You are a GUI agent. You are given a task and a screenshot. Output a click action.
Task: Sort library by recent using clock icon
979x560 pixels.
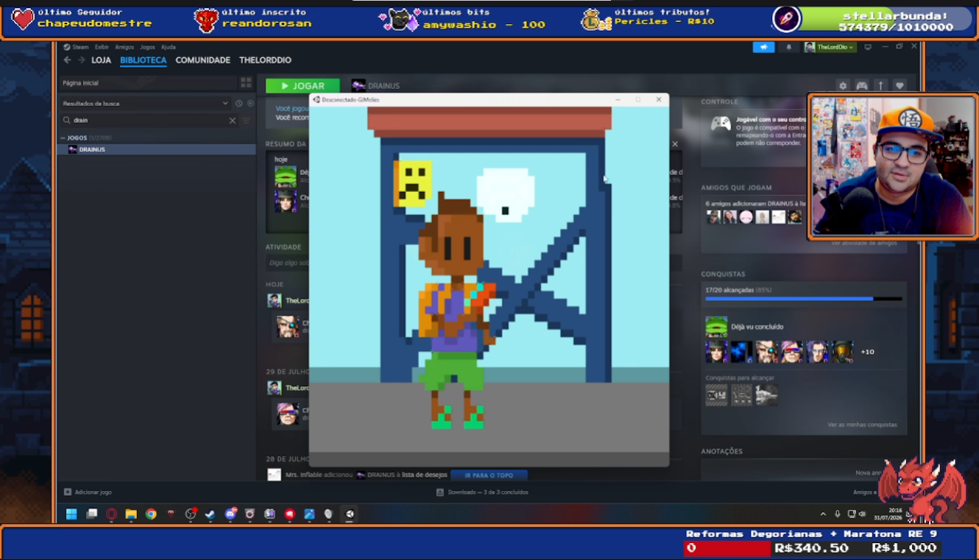[x=238, y=104]
